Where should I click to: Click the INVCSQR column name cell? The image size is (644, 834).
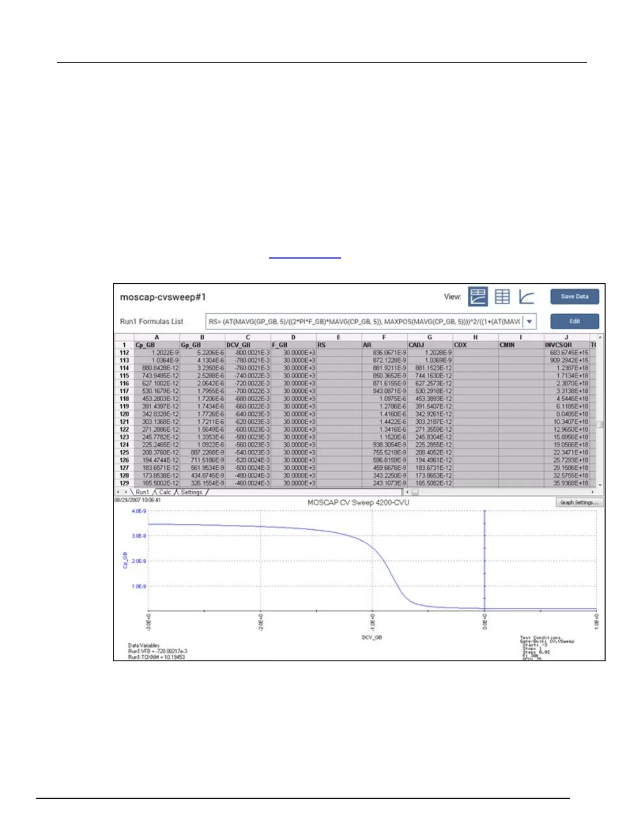(566, 345)
